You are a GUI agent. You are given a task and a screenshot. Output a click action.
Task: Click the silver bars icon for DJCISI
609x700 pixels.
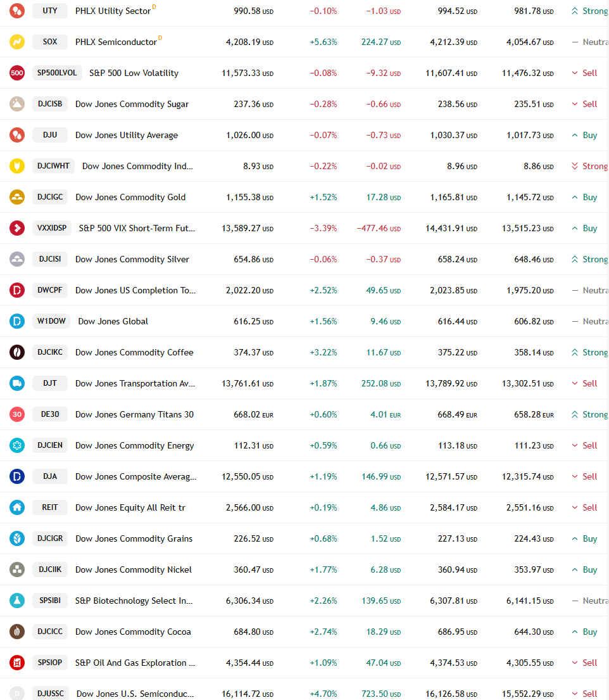click(x=17, y=259)
